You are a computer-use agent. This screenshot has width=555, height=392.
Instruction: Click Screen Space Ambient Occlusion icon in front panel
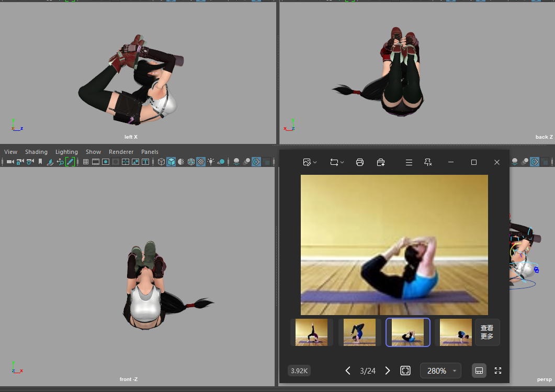coord(236,162)
